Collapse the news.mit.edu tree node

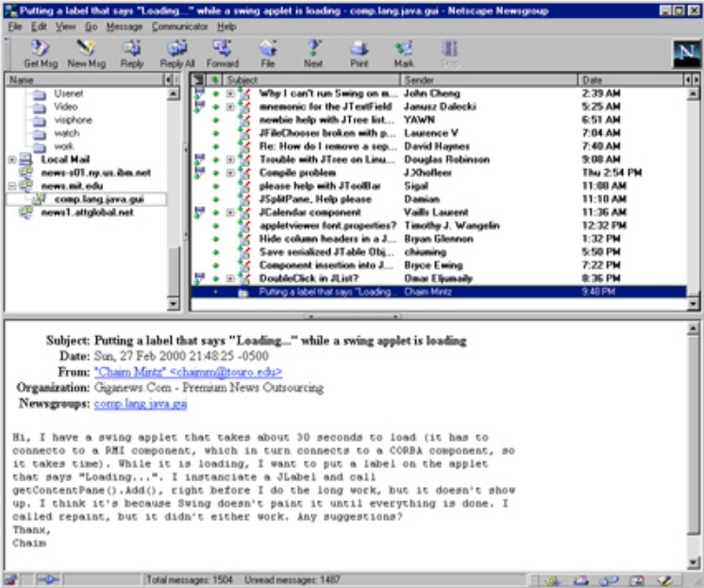tap(12, 186)
